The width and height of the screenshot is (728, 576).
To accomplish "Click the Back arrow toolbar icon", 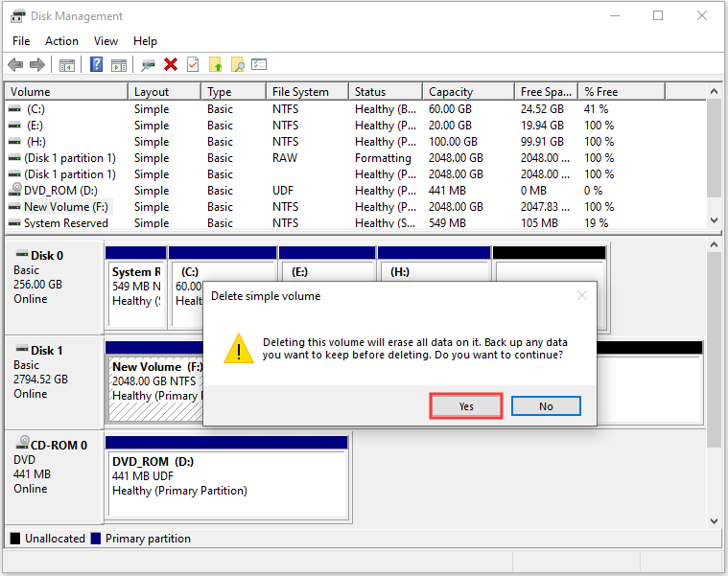I will [15, 64].
